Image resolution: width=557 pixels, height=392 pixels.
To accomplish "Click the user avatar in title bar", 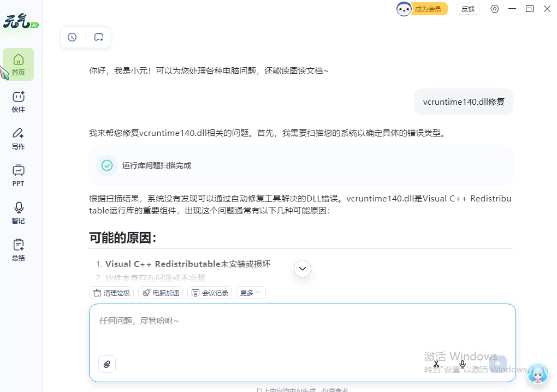I will pos(404,9).
